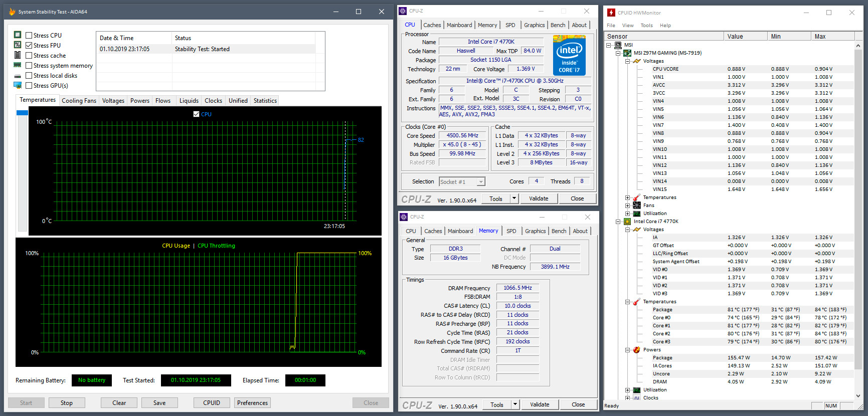Click Close button in bottom CPU-Z Memory window
This screenshot has height=416, width=868.
point(578,404)
